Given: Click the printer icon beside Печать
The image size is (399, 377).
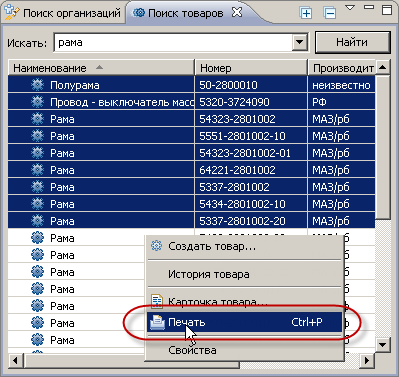Looking at the screenshot, I should click(x=157, y=322).
